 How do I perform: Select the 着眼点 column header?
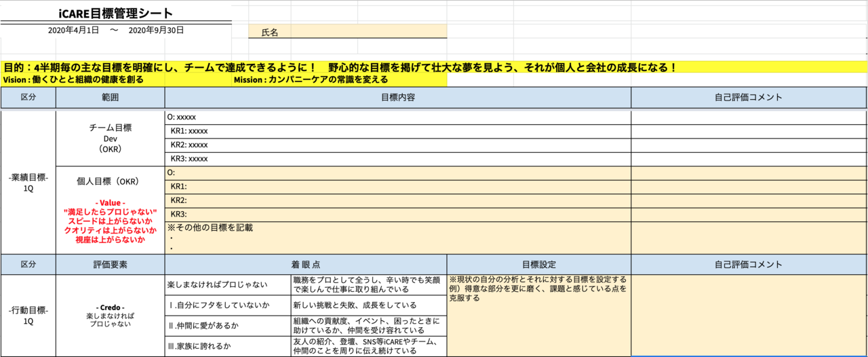click(x=306, y=265)
